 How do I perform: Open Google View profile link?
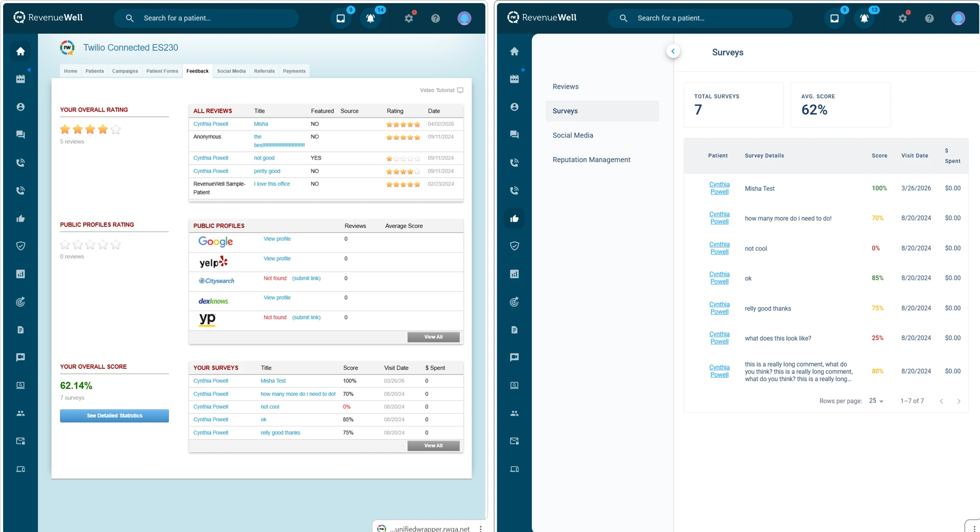click(277, 239)
